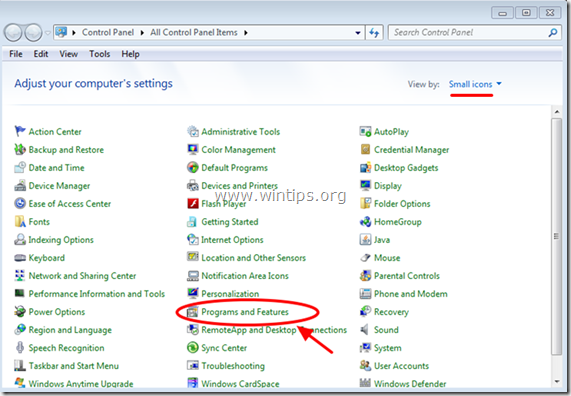
Task: Click the Indexing Options icon
Action: tap(20, 239)
